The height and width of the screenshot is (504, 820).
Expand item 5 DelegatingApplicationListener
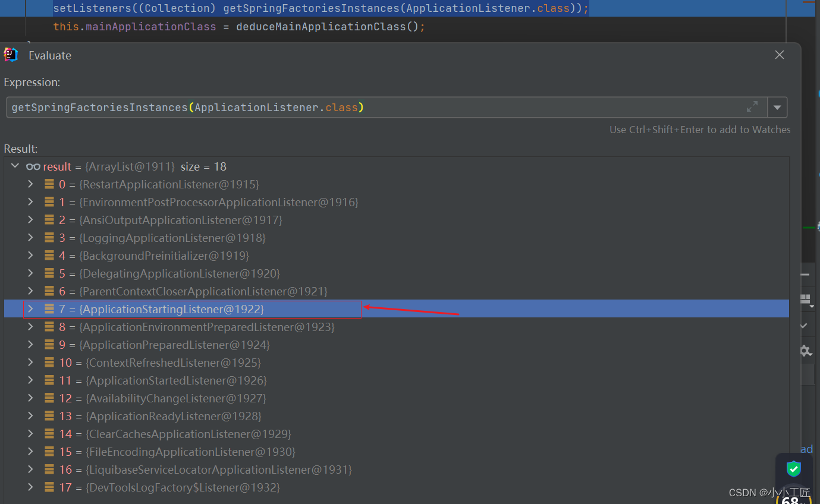click(30, 273)
